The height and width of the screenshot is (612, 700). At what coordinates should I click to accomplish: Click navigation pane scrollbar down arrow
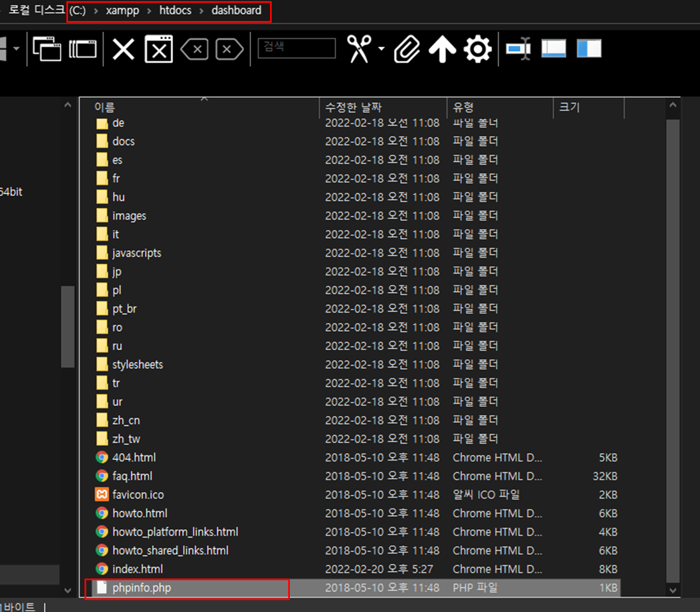click(x=68, y=590)
